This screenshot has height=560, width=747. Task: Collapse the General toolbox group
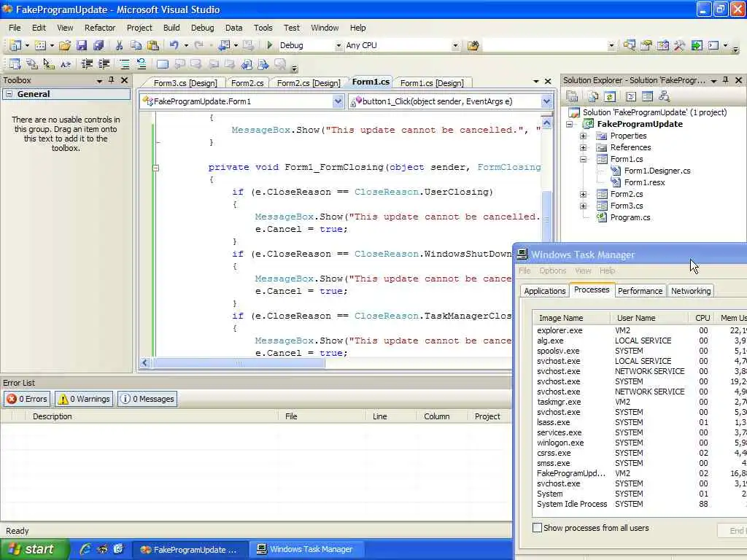click(x=9, y=94)
